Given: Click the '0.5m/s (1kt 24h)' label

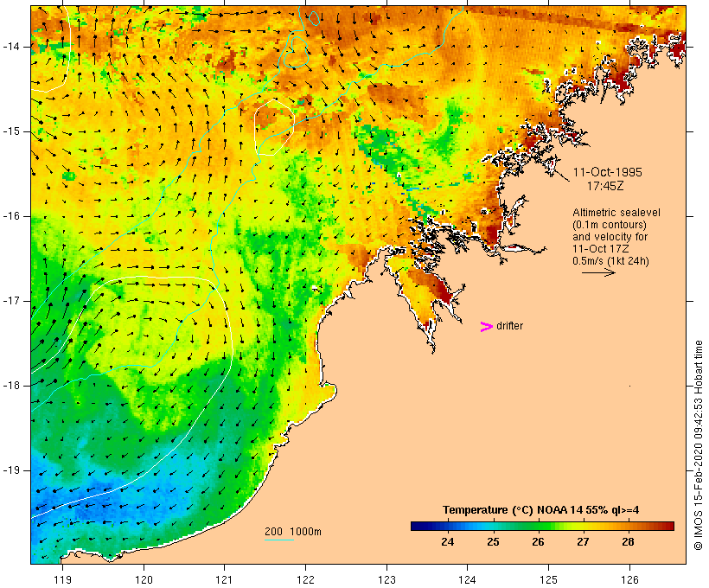Looking at the screenshot, I should click(x=610, y=261).
